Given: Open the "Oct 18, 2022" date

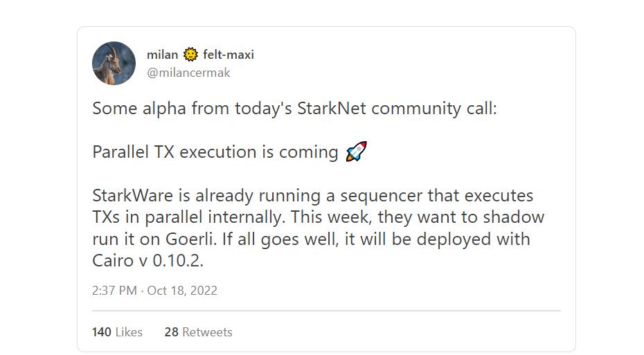Looking at the screenshot, I should pyautogui.click(x=182, y=291).
